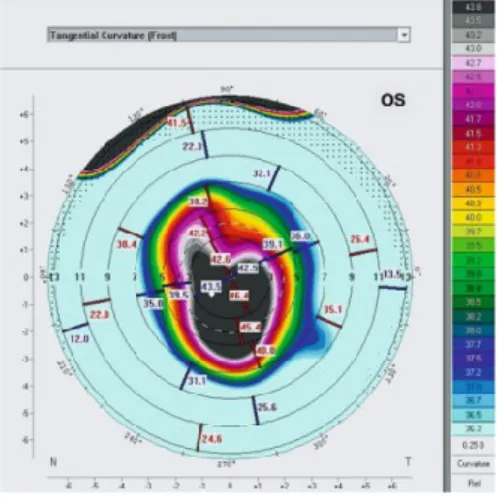Click the 42.5 value near map center

(247, 268)
